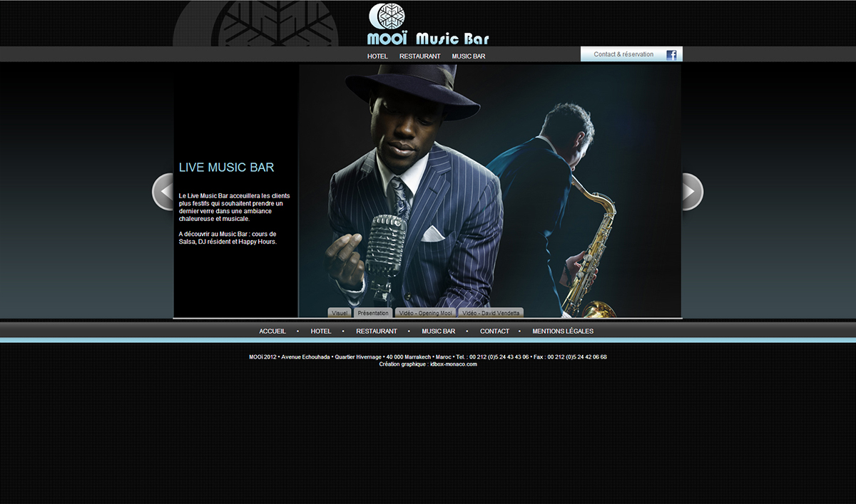Open HOTEL in the footer menu
The height and width of the screenshot is (504, 856).
pyautogui.click(x=321, y=331)
